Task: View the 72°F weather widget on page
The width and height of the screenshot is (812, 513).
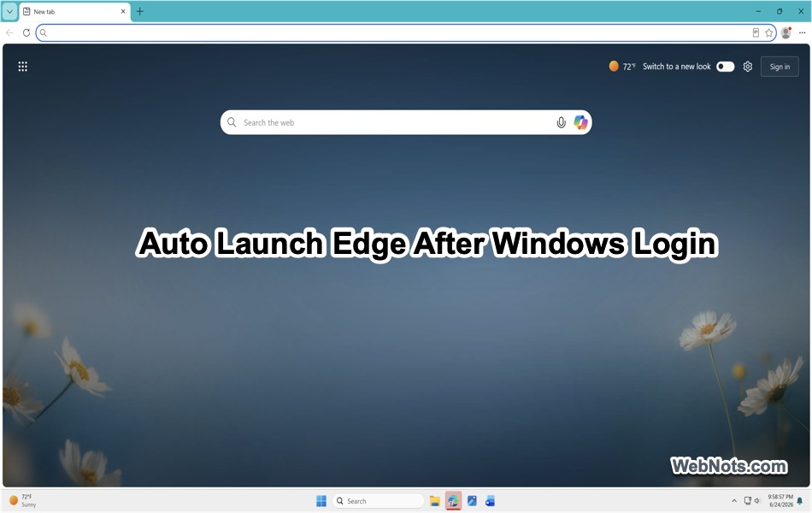Action: (622, 67)
